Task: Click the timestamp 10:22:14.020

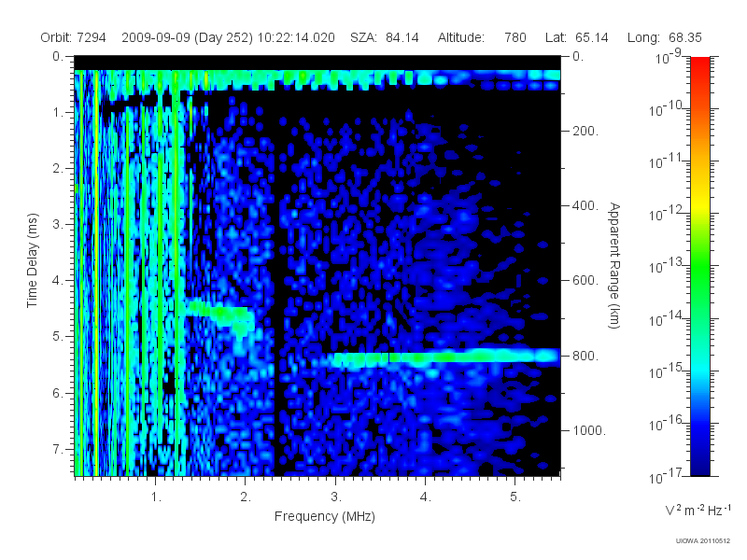Action: (x=296, y=37)
